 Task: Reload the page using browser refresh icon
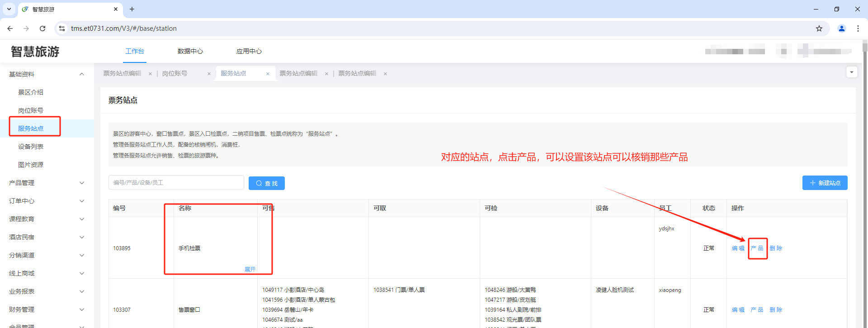coord(42,29)
